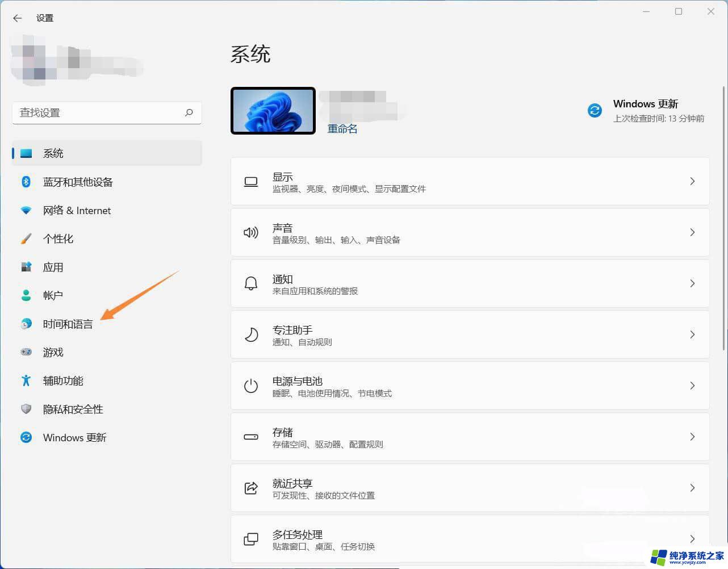728x569 pixels.
Task: Click the 游戏 gamepad icon
Action: (26, 352)
